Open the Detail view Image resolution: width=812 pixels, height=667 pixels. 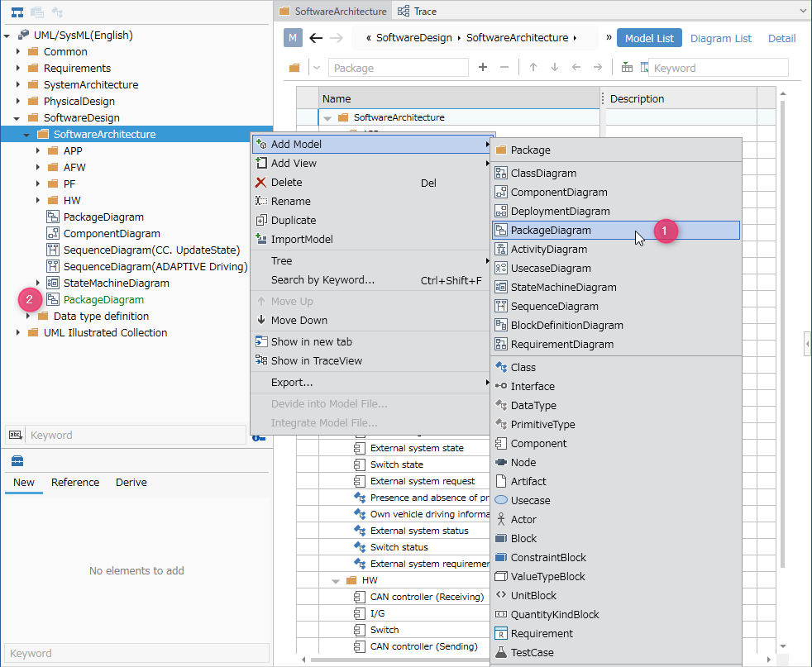click(x=781, y=38)
